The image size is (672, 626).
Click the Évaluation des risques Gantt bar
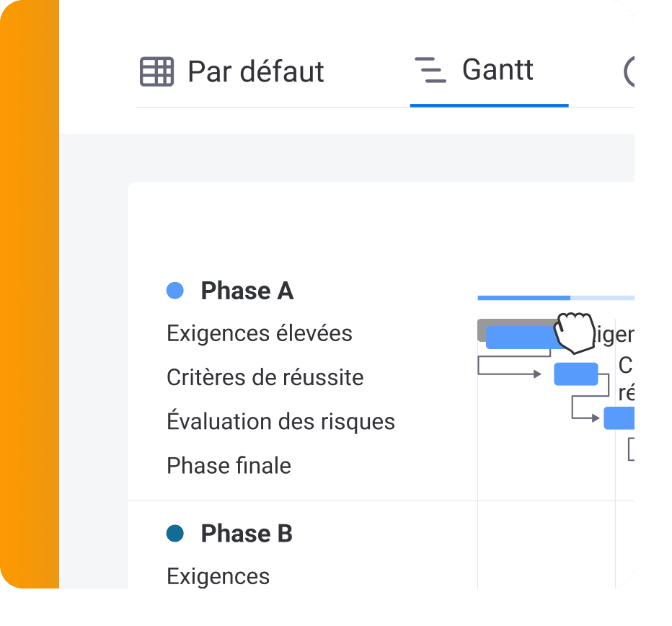(x=619, y=418)
